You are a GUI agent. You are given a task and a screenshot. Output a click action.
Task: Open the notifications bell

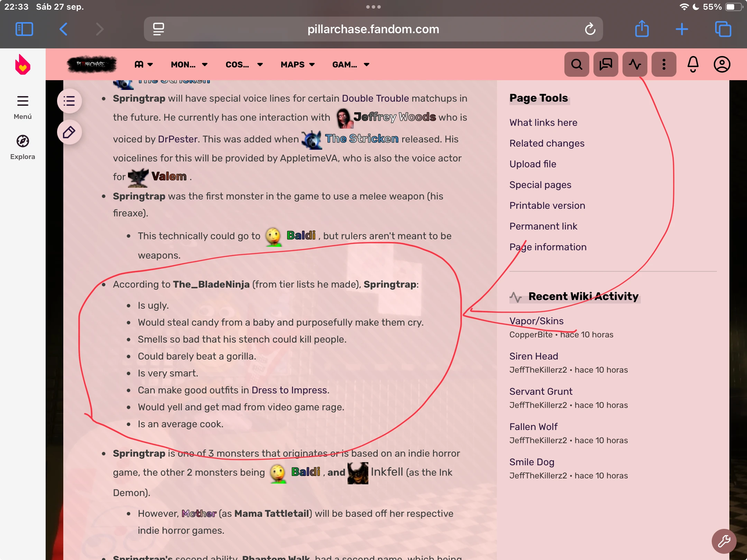pos(693,64)
